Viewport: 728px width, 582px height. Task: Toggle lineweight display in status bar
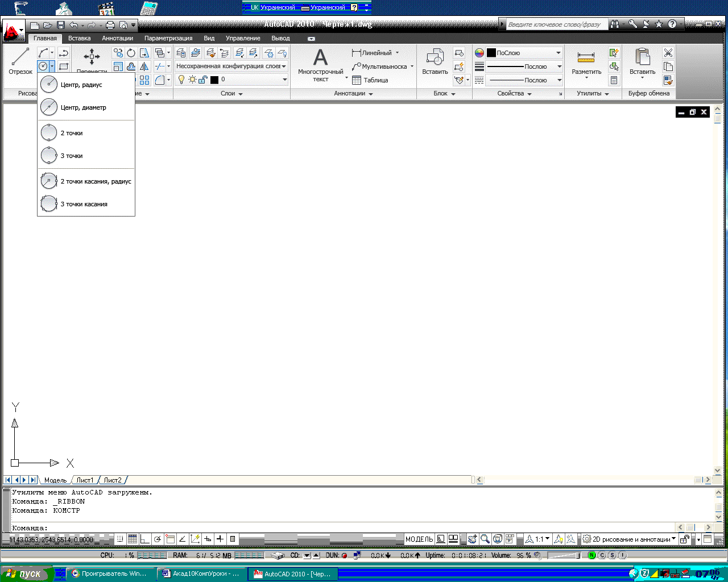pyautogui.click(x=220, y=539)
